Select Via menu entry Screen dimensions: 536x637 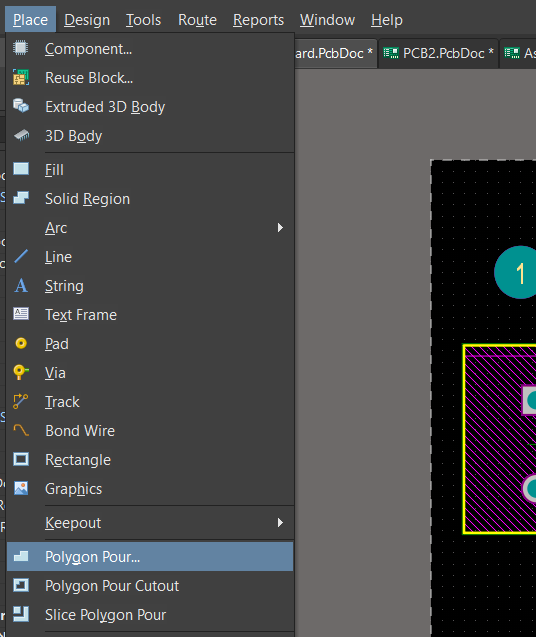tap(150, 373)
